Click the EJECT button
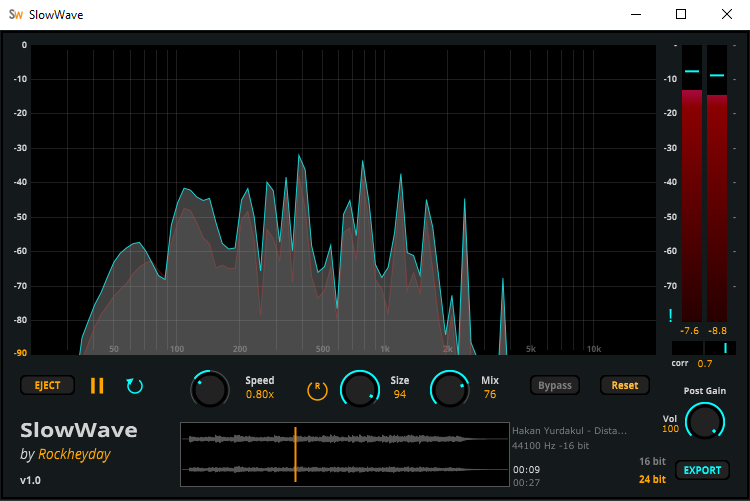This screenshot has height=501, width=750. (47, 385)
